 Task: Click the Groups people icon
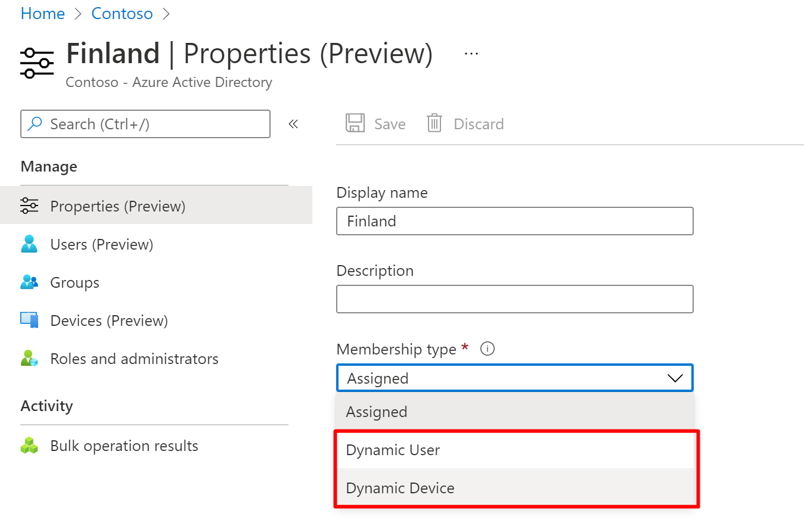pyautogui.click(x=29, y=282)
